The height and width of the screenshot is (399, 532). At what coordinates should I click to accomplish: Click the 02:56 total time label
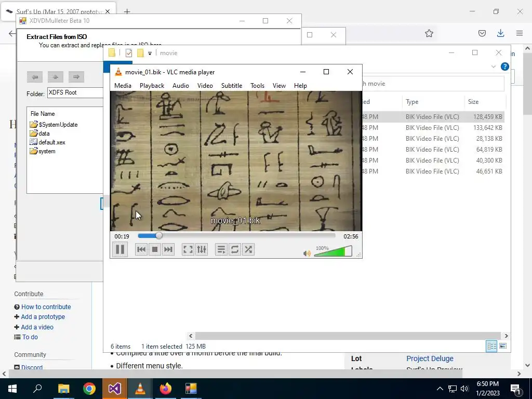pos(351,236)
